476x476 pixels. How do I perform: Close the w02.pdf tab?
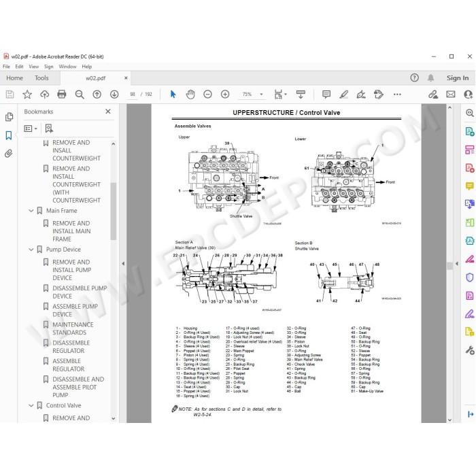(x=126, y=78)
